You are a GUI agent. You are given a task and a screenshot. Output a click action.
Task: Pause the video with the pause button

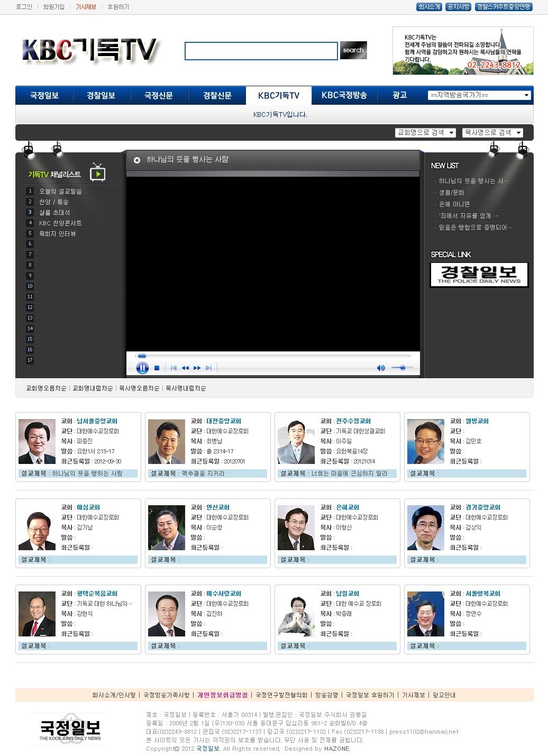(x=142, y=368)
